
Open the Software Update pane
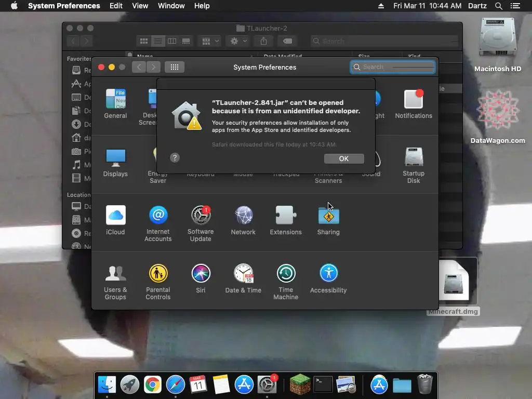pos(201,223)
